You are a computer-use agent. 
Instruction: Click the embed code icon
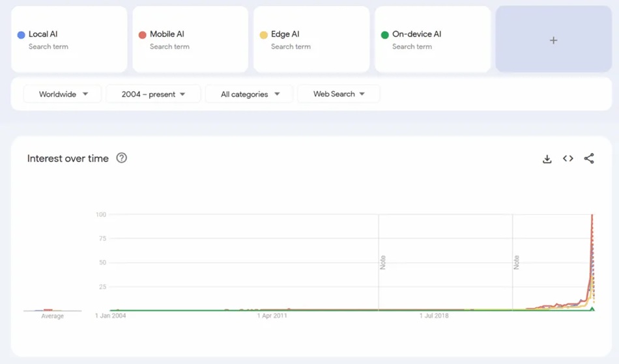tap(568, 159)
